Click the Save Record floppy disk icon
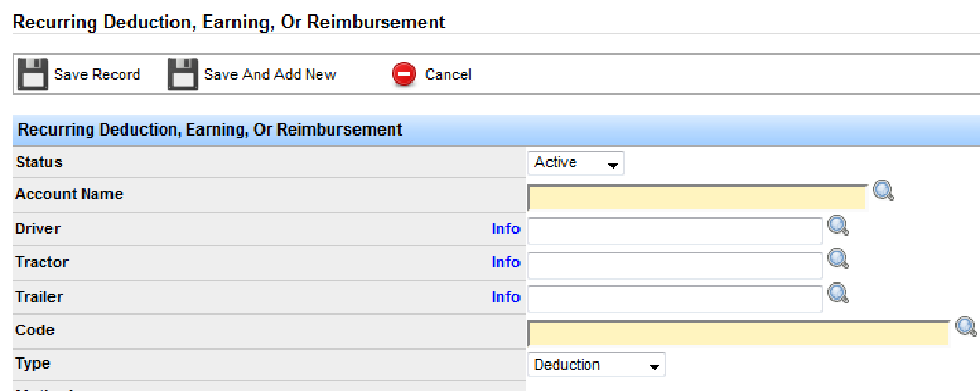Image resolution: width=980 pixels, height=391 pixels. coord(32,74)
